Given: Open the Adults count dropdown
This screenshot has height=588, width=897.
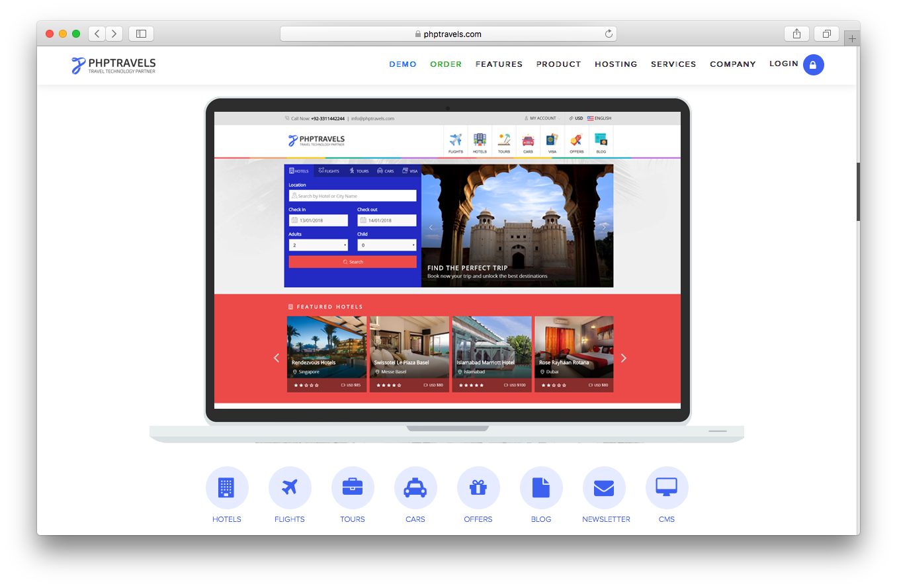Looking at the screenshot, I should [x=318, y=245].
